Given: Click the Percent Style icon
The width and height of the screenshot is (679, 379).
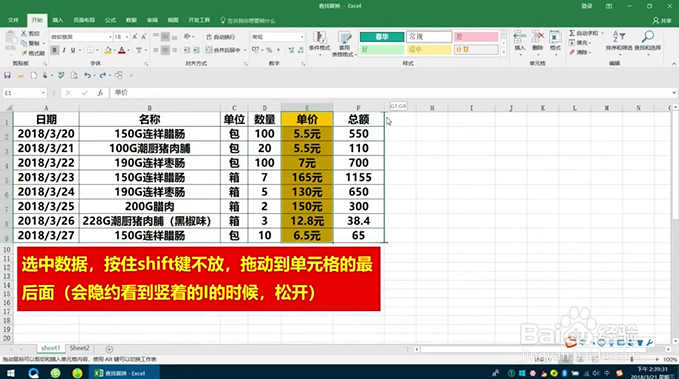Looking at the screenshot, I should pos(269,50).
